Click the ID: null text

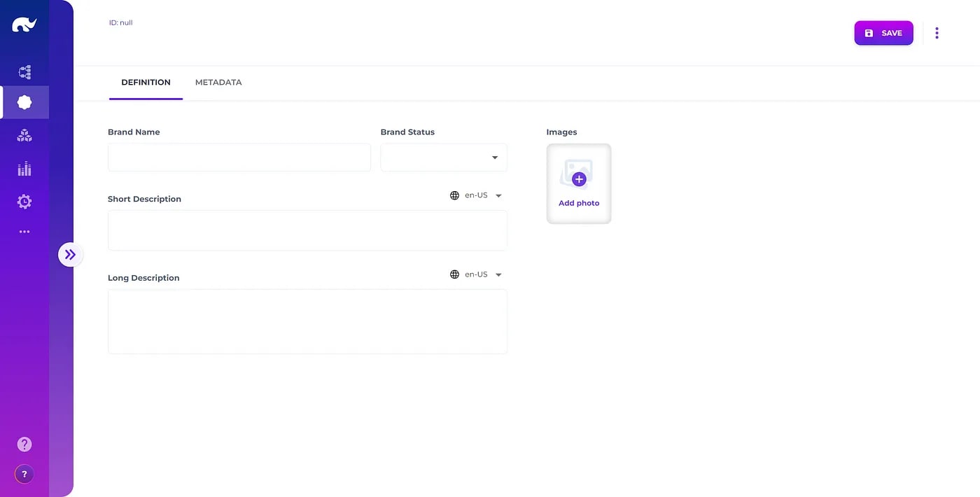(x=120, y=23)
